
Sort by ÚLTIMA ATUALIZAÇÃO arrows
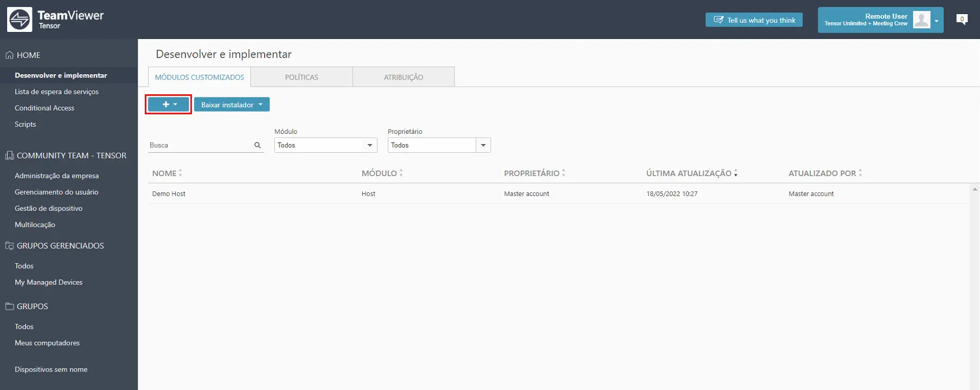pyautogui.click(x=736, y=173)
